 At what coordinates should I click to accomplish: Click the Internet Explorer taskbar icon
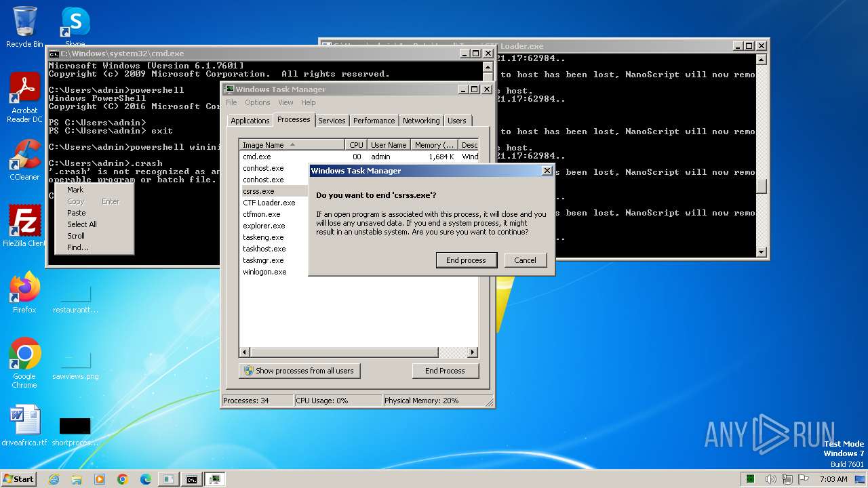click(x=54, y=479)
